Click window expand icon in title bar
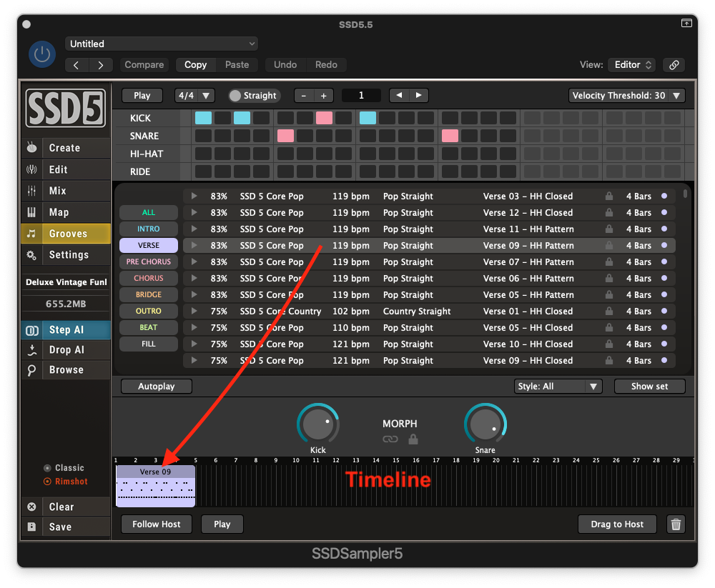 [x=686, y=23]
